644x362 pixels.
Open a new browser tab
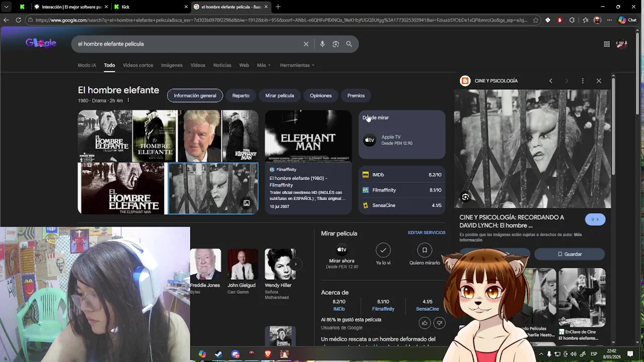[x=278, y=7]
